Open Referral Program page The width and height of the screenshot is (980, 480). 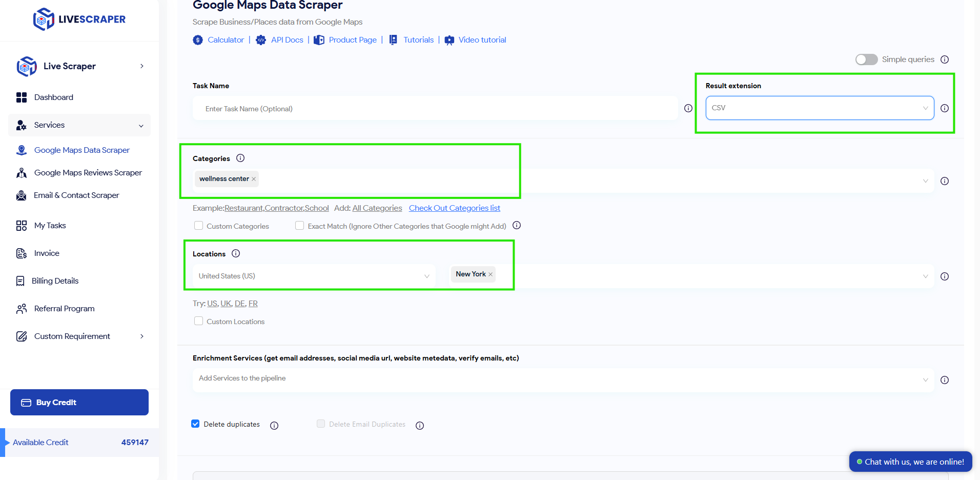coord(65,309)
